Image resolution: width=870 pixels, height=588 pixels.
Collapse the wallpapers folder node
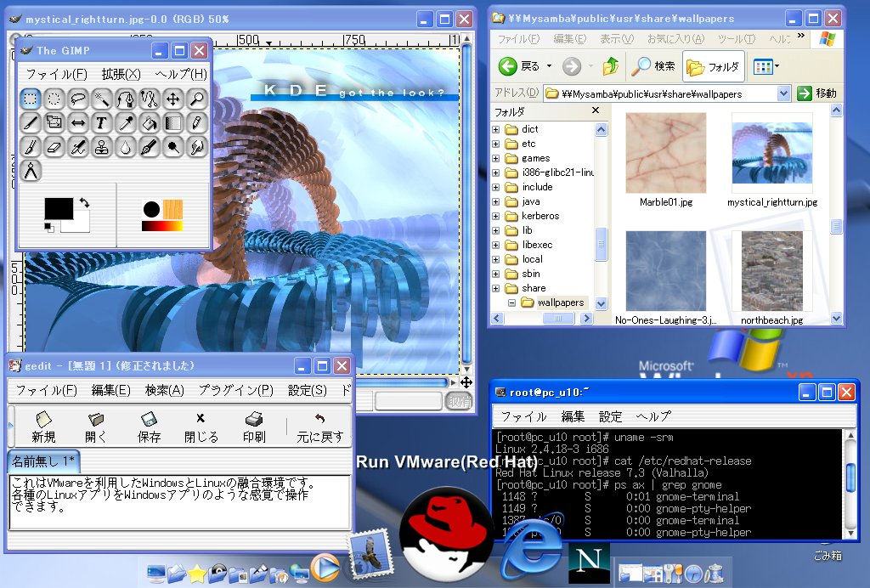(x=511, y=302)
